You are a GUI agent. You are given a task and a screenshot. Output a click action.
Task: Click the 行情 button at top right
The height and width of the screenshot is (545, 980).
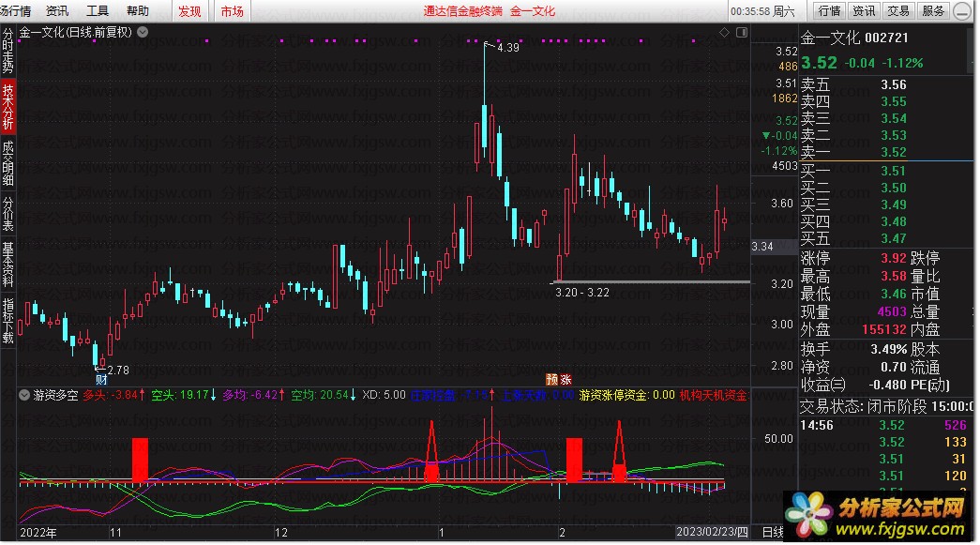coord(829,10)
